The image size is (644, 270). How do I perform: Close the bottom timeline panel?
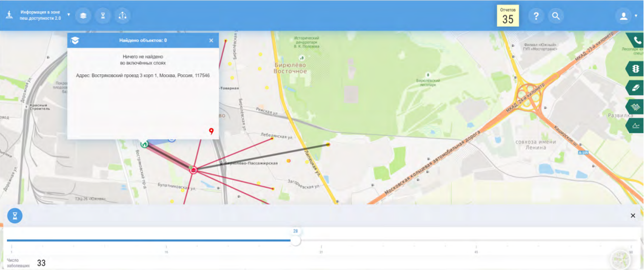tap(633, 216)
